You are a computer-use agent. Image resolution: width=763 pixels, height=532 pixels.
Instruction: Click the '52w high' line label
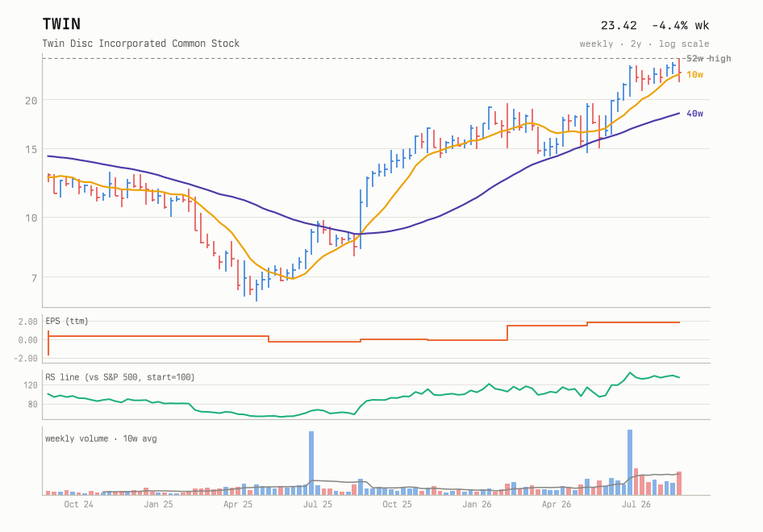pyautogui.click(x=708, y=58)
